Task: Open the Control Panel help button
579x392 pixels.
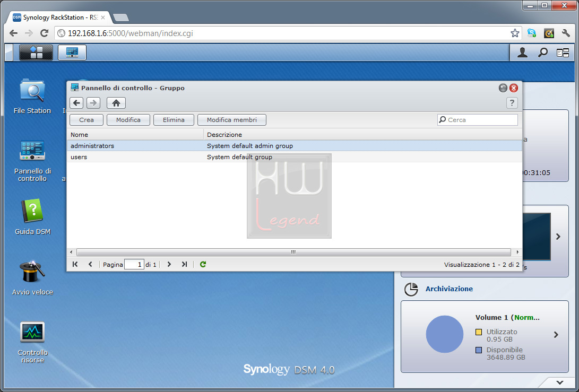Action: click(512, 103)
